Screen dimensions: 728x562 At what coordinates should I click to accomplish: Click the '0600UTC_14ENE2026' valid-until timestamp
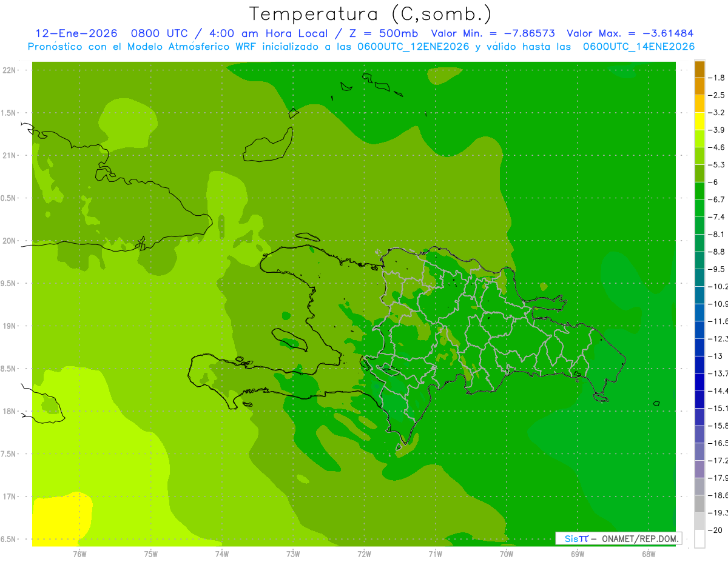point(639,47)
